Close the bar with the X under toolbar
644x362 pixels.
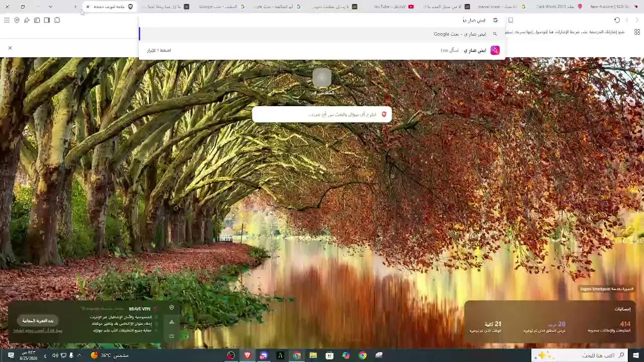click(10, 48)
